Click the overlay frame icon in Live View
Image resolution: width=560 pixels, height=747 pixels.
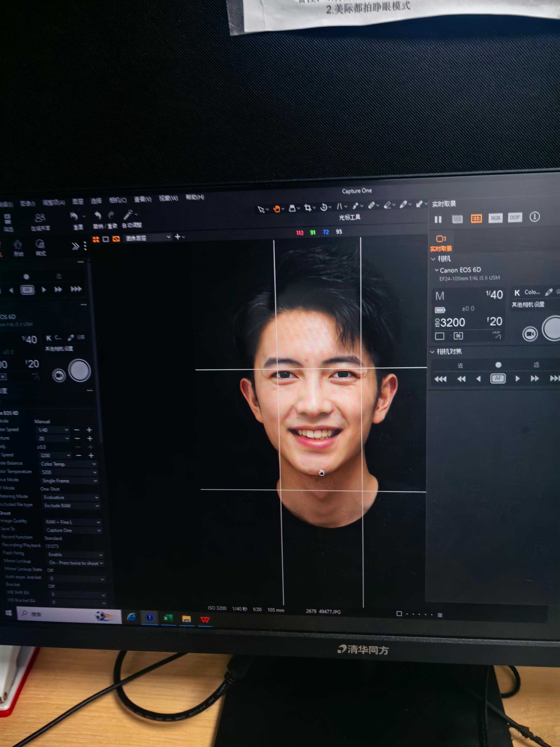457,219
